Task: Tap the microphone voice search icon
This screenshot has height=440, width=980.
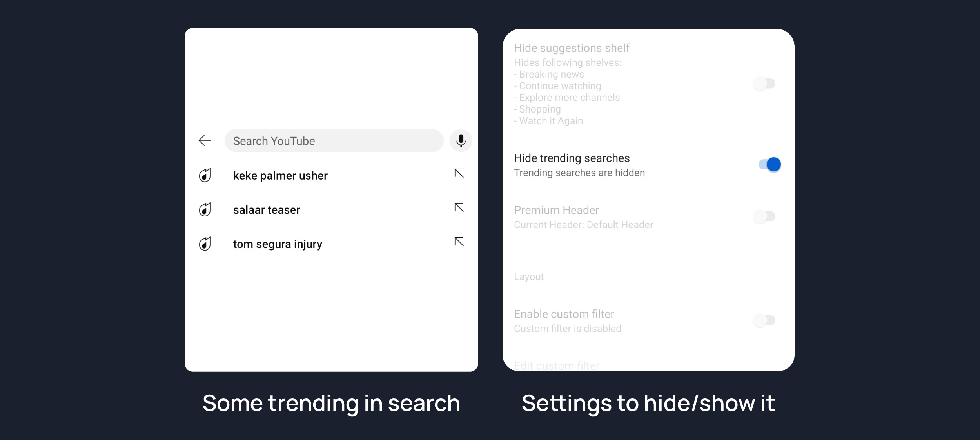Action: (x=461, y=140)
